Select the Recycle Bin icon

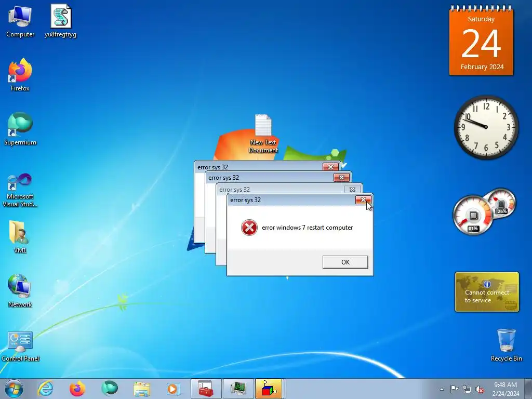[x=506, y=345]
